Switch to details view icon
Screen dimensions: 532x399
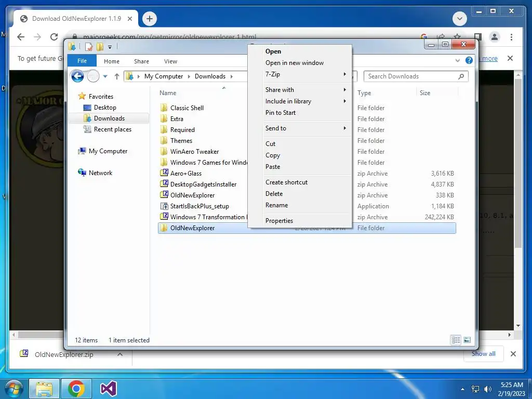pyautogui.click(x=456, y=340)
